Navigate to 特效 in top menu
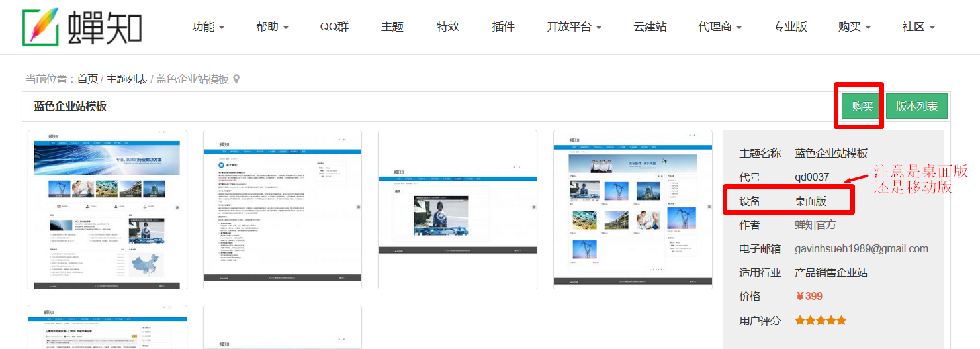Screen dimensions: 980x349 pyautogui.click(x=448, y=27)
